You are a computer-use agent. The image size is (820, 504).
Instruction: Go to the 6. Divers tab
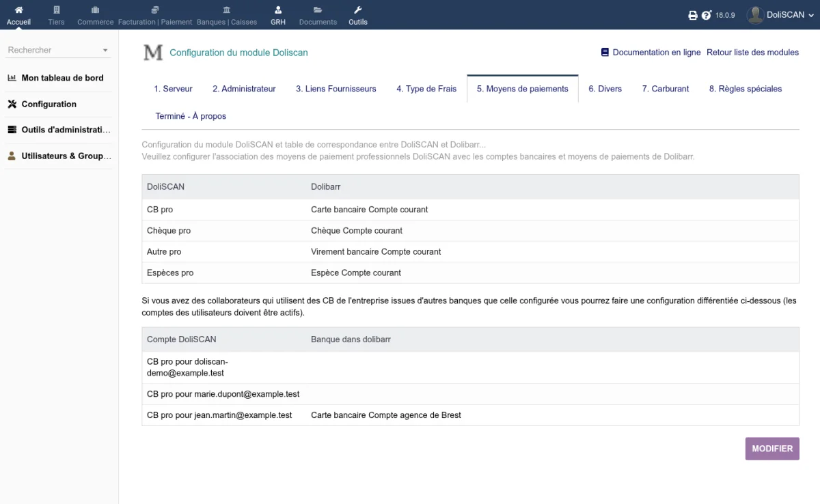(605, 89)
